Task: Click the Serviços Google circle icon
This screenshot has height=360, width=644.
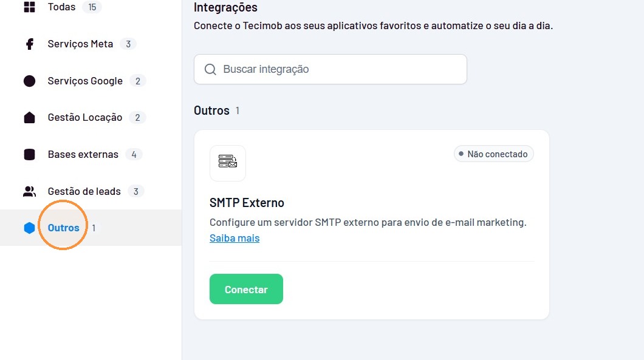Action: coord(29,81)
